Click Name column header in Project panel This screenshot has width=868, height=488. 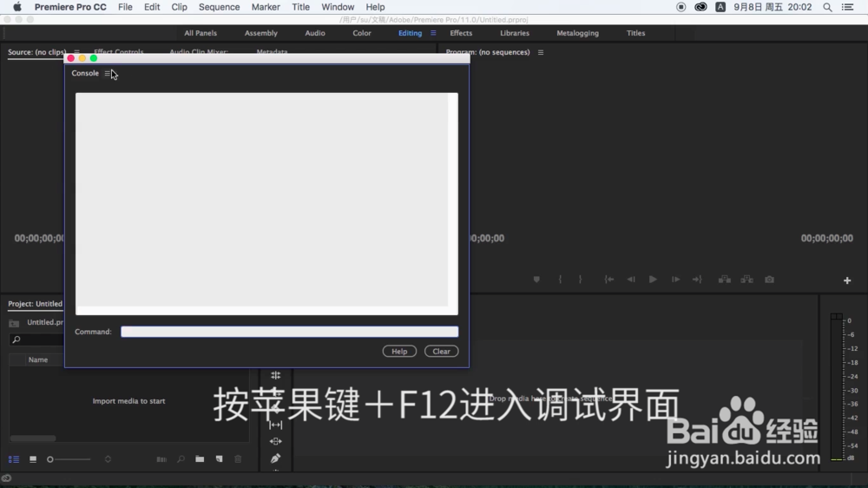coord(38,360)
